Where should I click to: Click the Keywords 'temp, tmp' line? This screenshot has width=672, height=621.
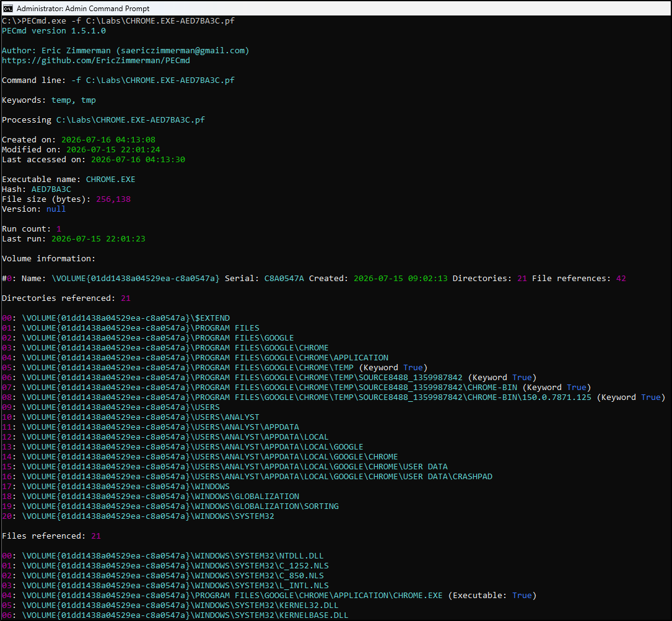49,100
